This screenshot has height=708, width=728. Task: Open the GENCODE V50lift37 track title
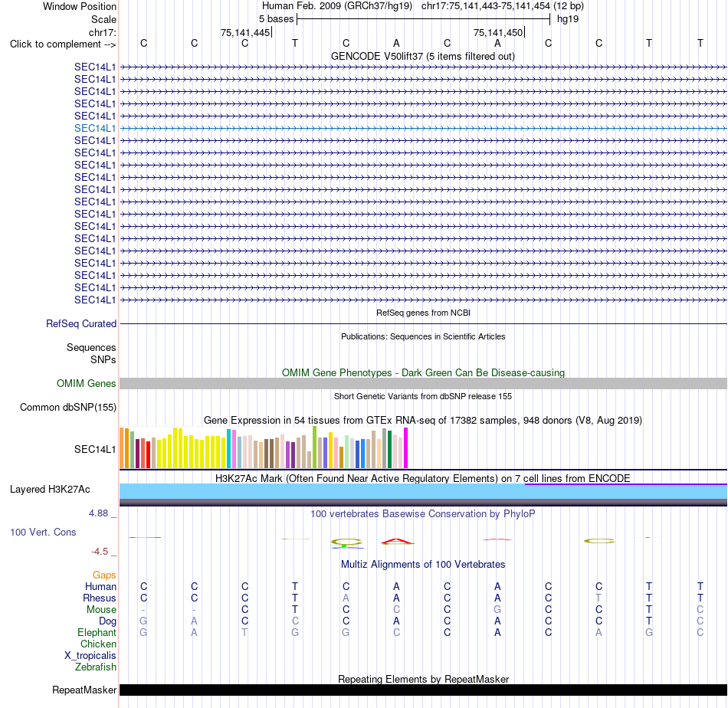pyautogui.click(x=423, y=56)
